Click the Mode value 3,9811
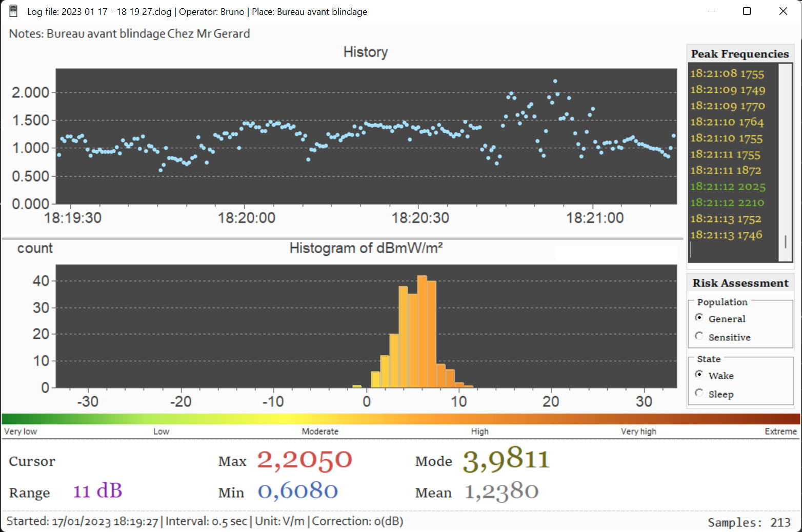 (x=506, y=459)
